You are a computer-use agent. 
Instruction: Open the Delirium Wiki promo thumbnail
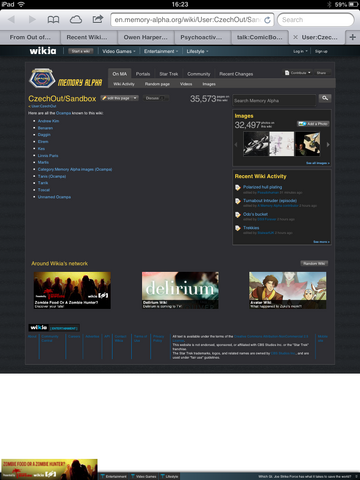[x=180, y=290]
